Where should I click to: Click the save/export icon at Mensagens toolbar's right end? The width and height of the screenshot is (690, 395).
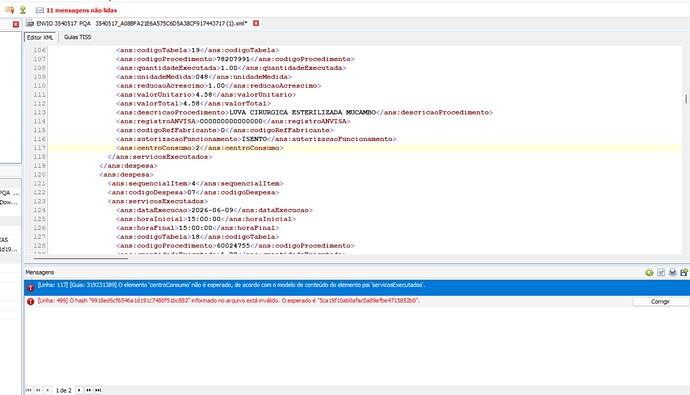pyautogui.click(x=684, y=273)
